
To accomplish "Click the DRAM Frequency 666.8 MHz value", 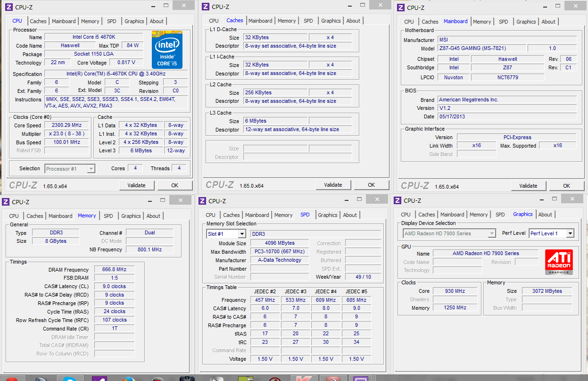I will coord(114,270).
